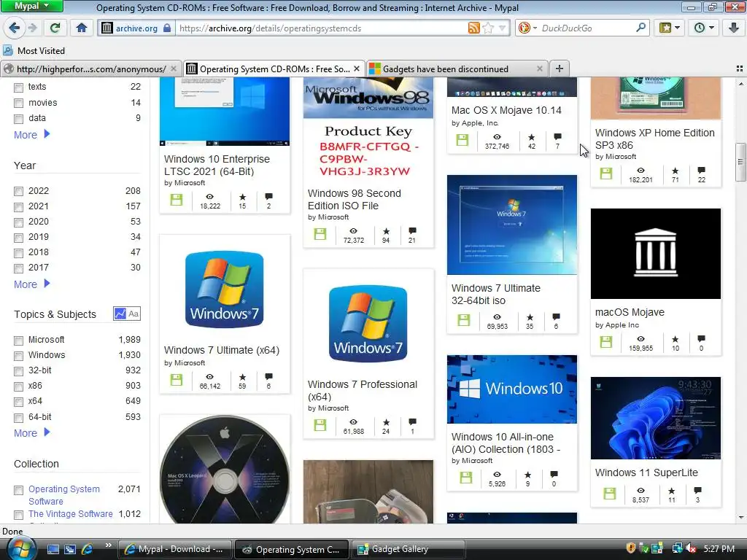747x560 pixels.
Task: Switch Topics & Subjects to the Aa text view
Action: [x=133, y=314]
